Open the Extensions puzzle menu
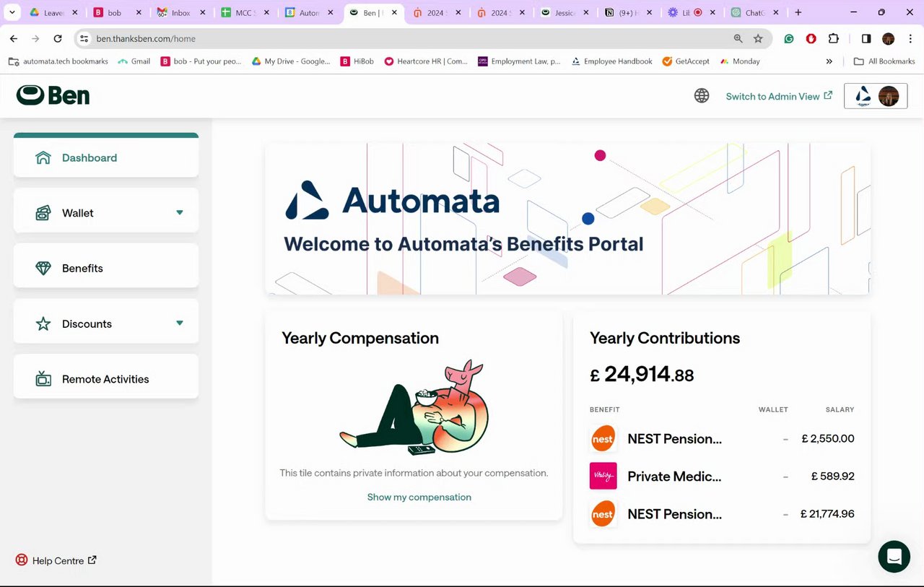 point(833,39)
